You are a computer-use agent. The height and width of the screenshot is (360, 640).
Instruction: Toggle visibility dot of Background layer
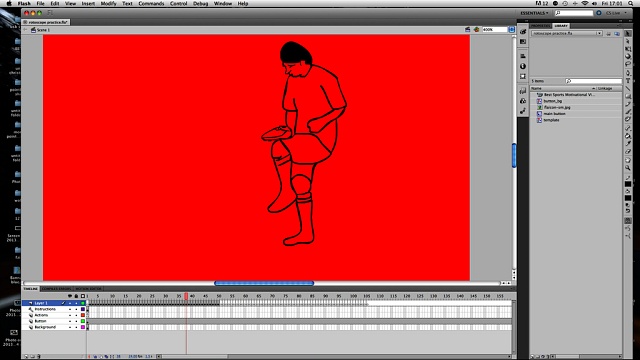click(70, 327)
